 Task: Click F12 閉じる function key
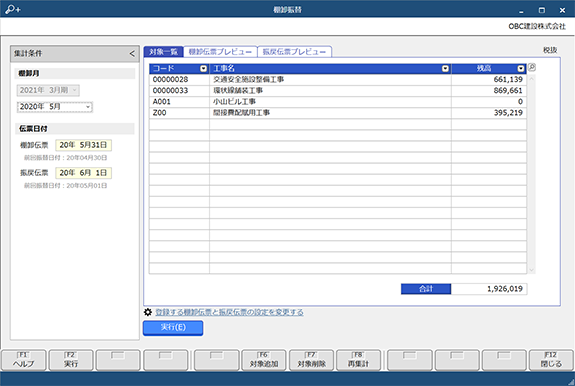coord(551,360)
